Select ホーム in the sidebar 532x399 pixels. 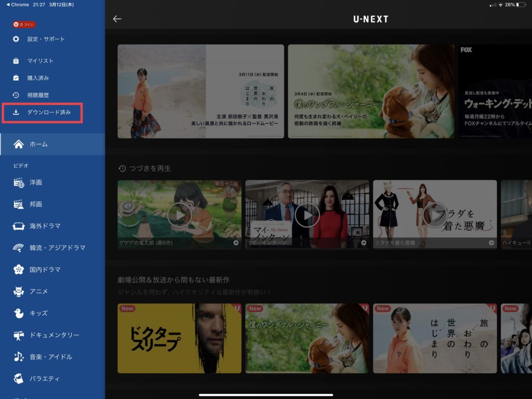pos(52,144)
